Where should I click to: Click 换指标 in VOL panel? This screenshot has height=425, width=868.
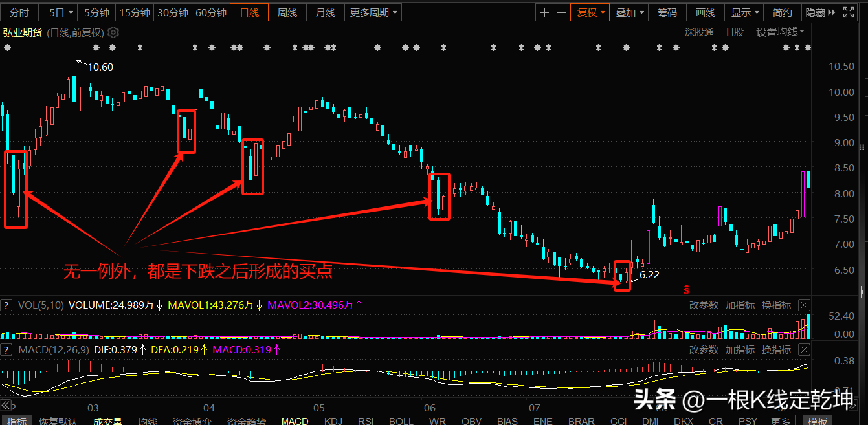tap(776, 305)
